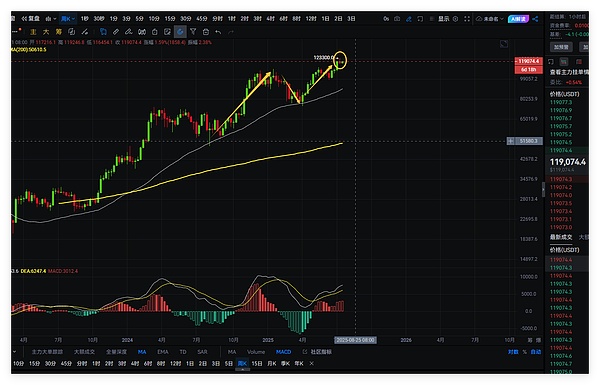Expand the chart type dropdown
Viewport: 600px width, 385px height.
51,19
